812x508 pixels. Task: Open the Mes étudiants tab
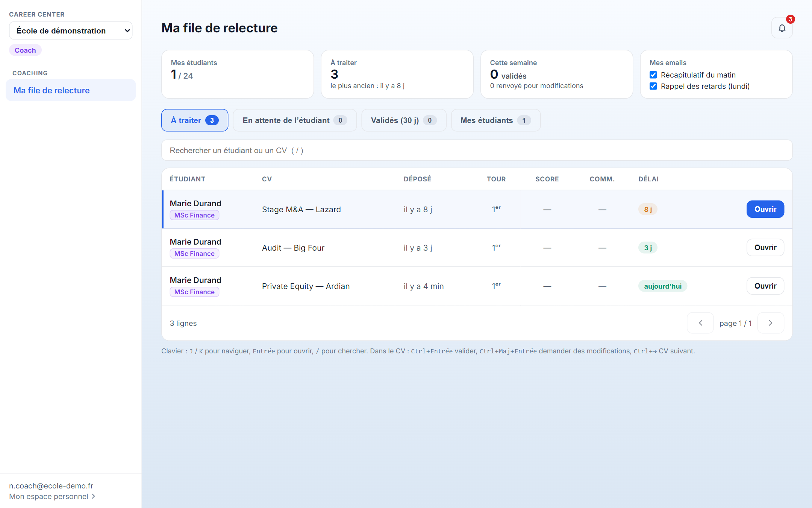pos(496,120)
